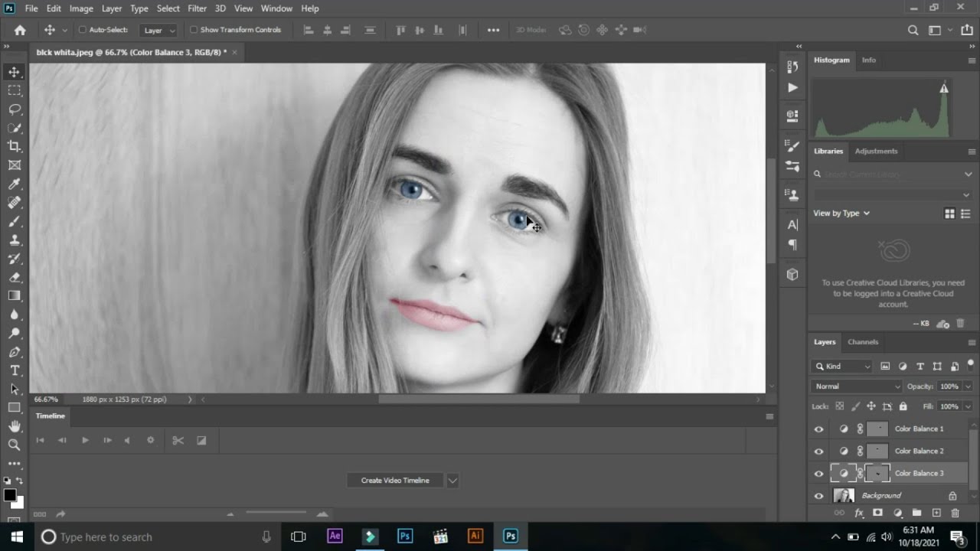Open the Character panel icon

792,225
